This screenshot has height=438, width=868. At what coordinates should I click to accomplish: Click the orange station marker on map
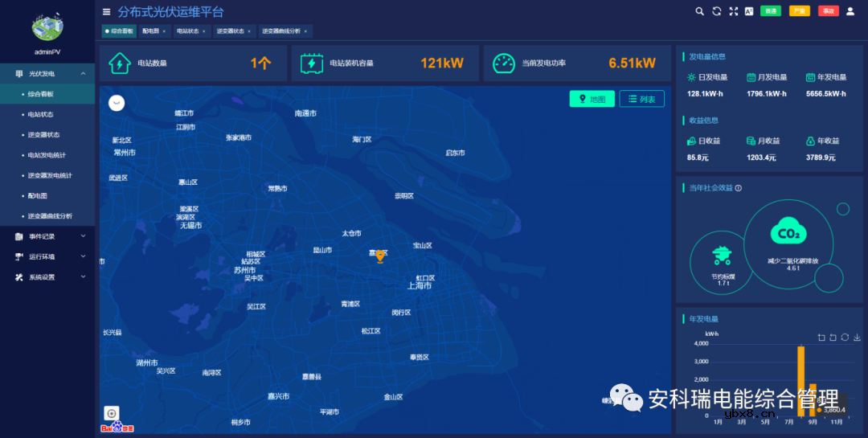pos(380,256)
